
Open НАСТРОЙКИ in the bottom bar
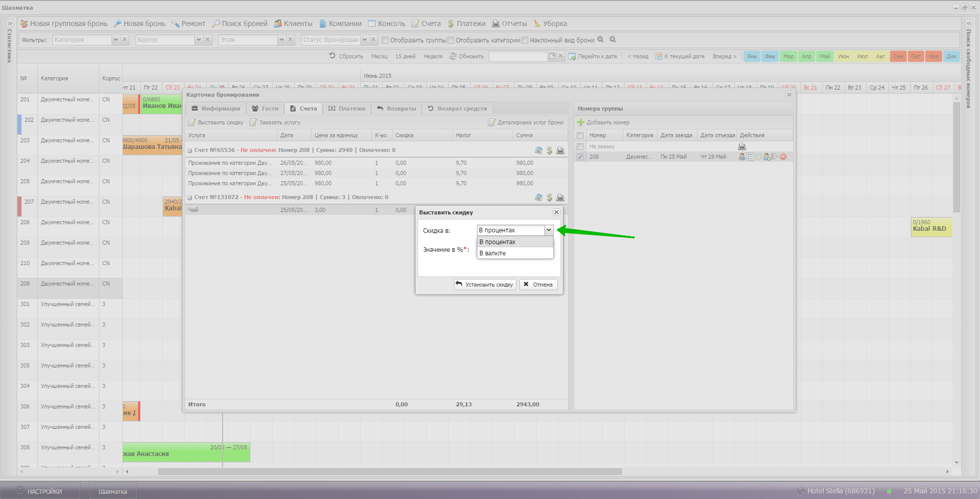tap(40, 491)
